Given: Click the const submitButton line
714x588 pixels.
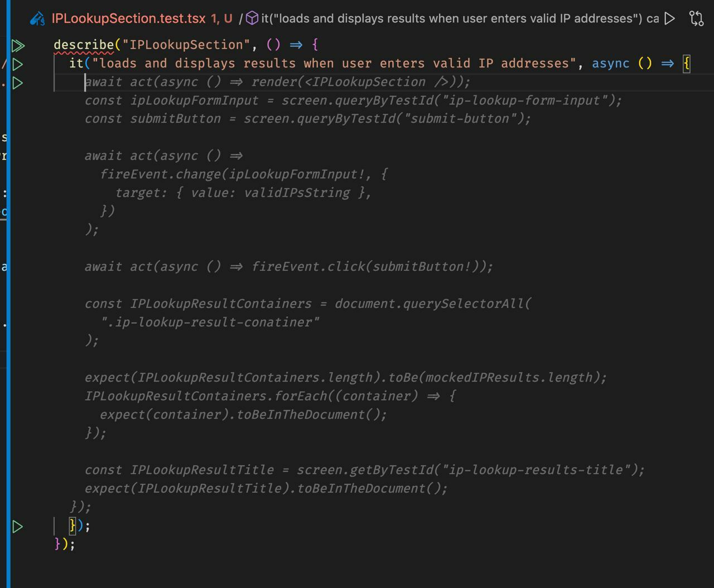Looking at the screenshot, I should [x=308, y=119].
